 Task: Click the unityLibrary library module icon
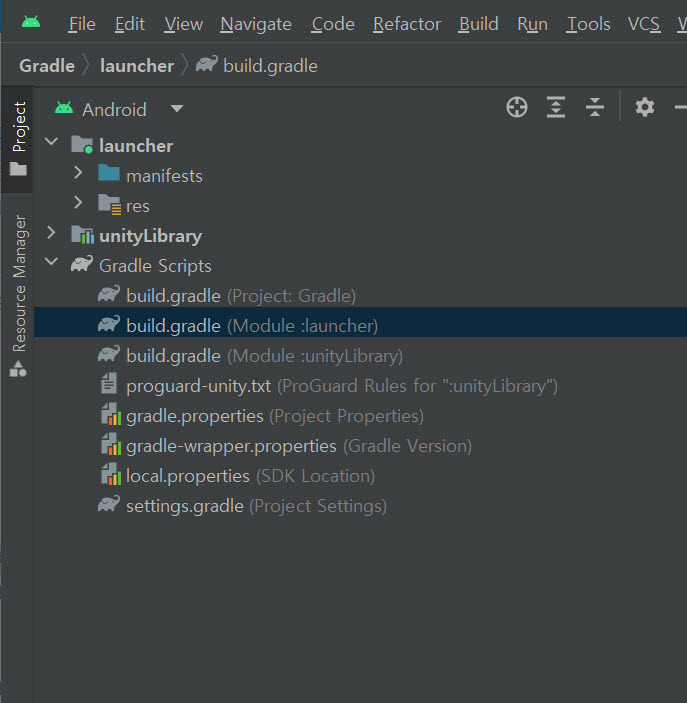click(83, 235)
